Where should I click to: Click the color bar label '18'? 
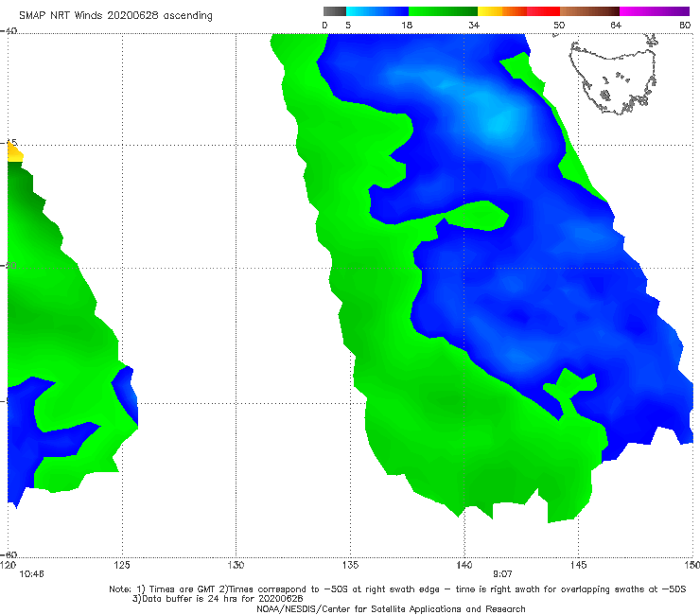click(x=407, y=26)
